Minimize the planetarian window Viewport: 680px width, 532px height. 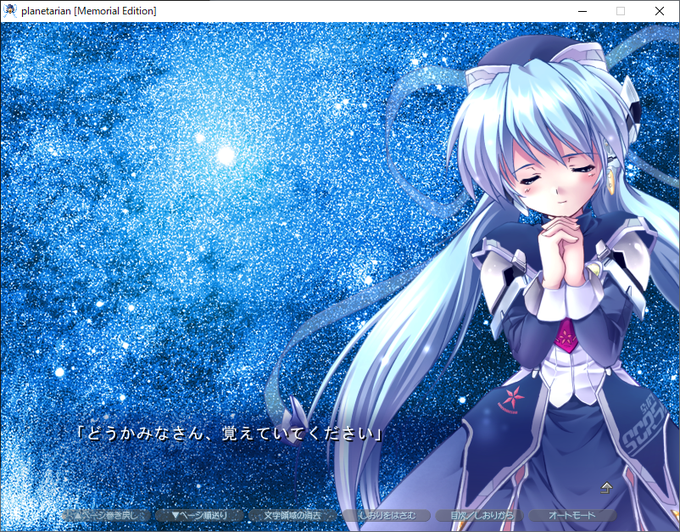(582, 11)
